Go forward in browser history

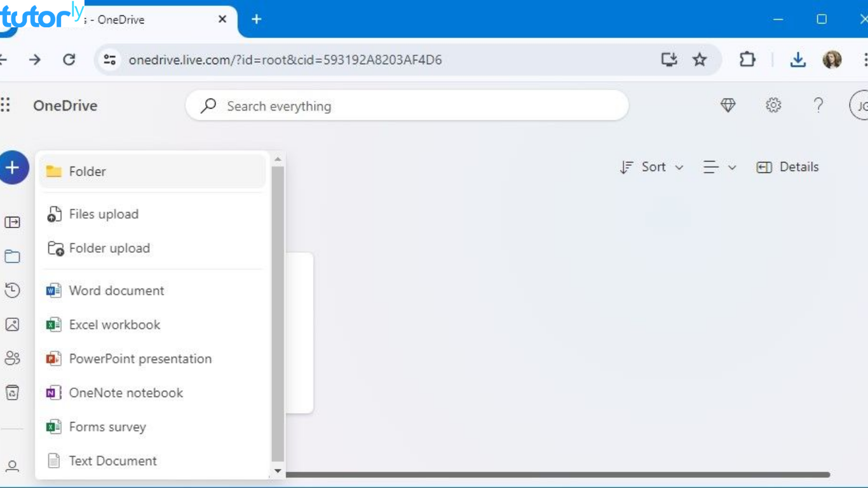[x=35, y=60]
